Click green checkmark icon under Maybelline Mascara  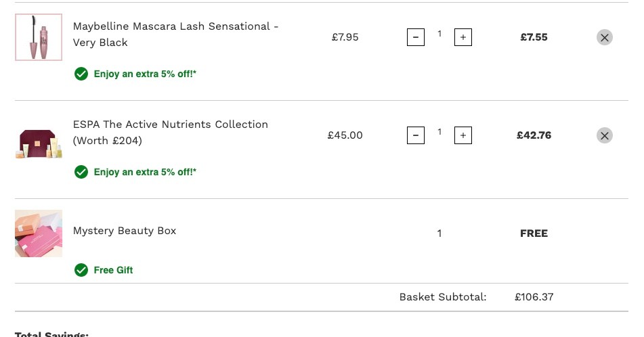click(x=81, y=74)
